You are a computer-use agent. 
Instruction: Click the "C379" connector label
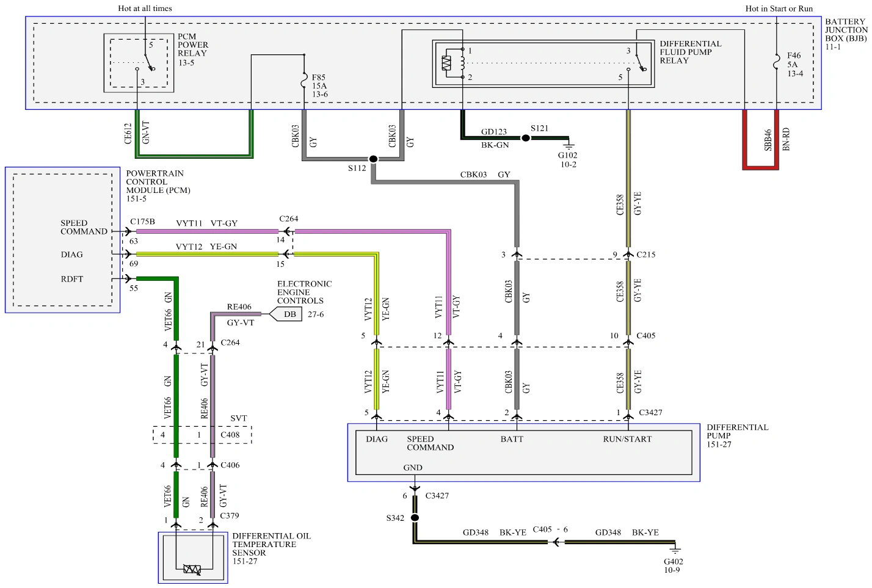click(x=230, y=516)
